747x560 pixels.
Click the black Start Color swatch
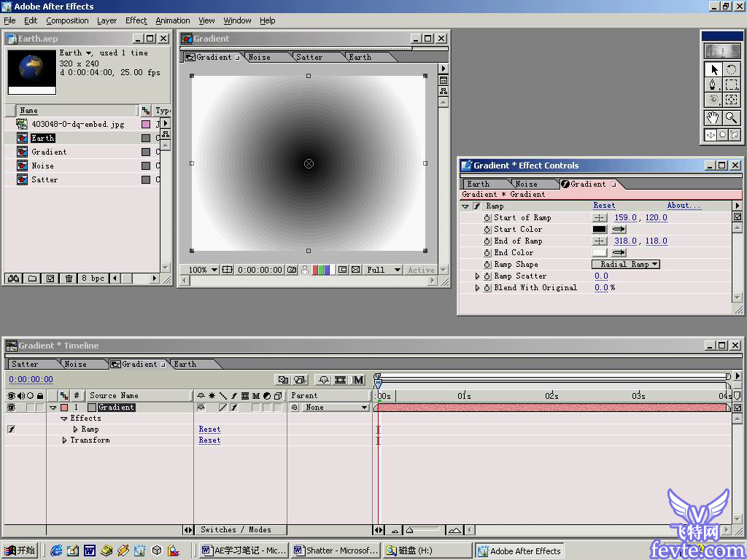pos(599,229)
